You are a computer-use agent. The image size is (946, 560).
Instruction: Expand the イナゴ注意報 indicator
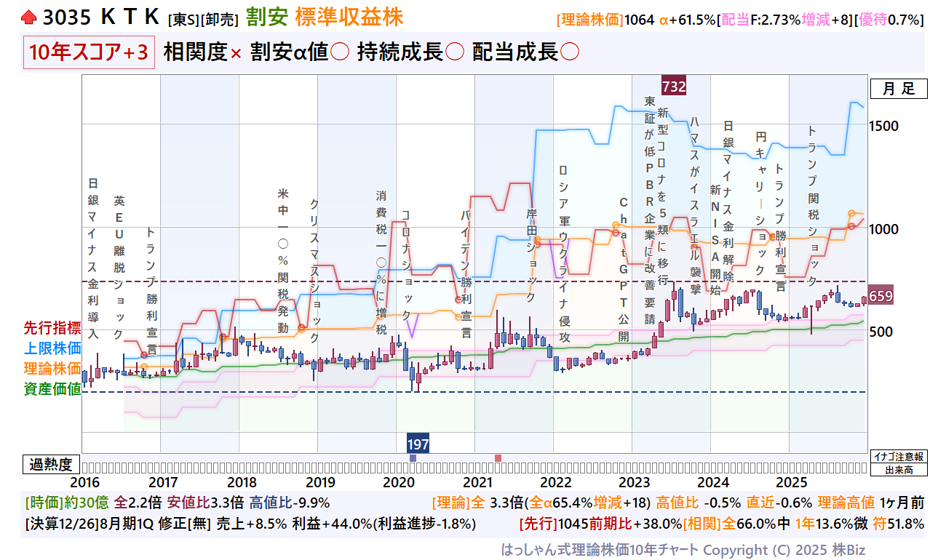[899, 457]
